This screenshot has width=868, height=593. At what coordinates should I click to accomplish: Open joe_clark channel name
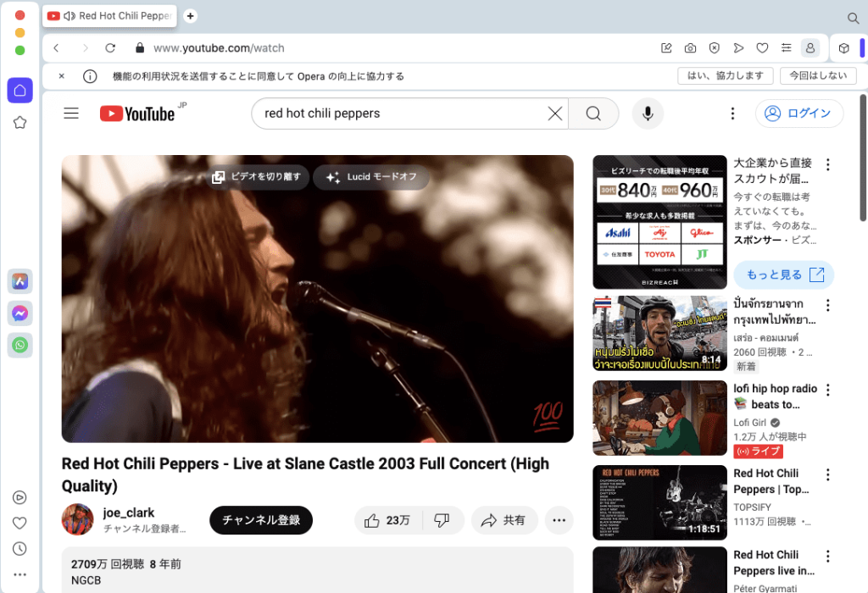pos(129,513)
